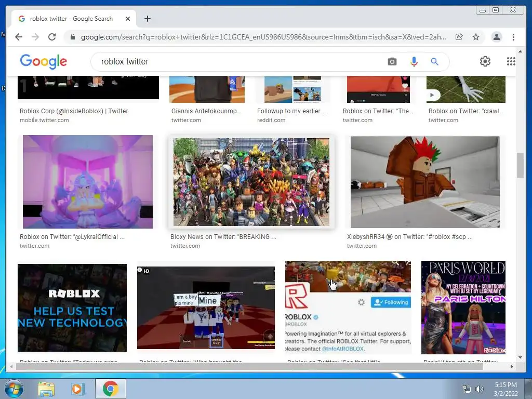Viewport: 532px width, 399px height.
Task: Click reddit.com source text
Action: coord(271,120)
